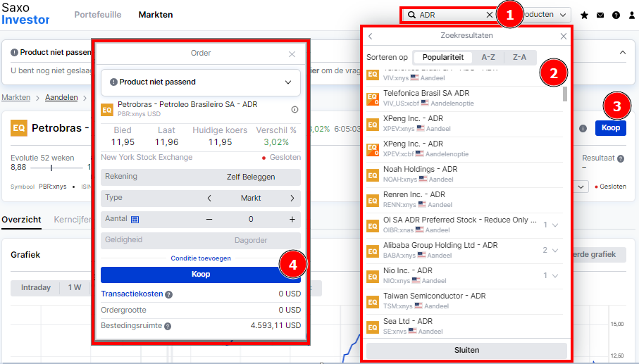Select Telefonica Brasil SA ADR Aandelenoptie
The width and height of the screenshot is (639, 364).
[464, 98]
